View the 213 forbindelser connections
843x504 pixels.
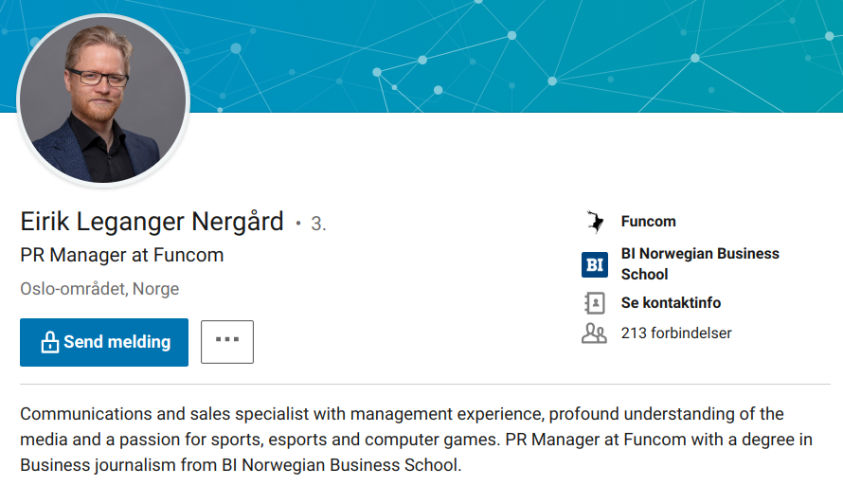[x=676, y=333]
